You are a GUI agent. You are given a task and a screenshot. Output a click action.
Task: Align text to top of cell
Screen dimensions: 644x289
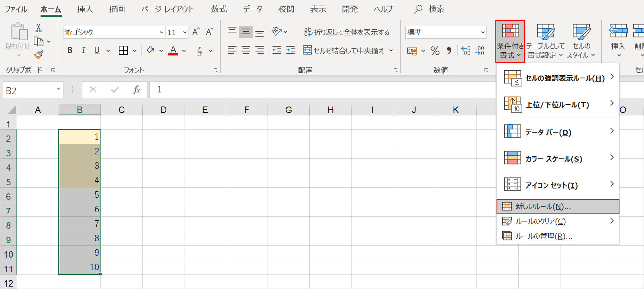point(232,32)
